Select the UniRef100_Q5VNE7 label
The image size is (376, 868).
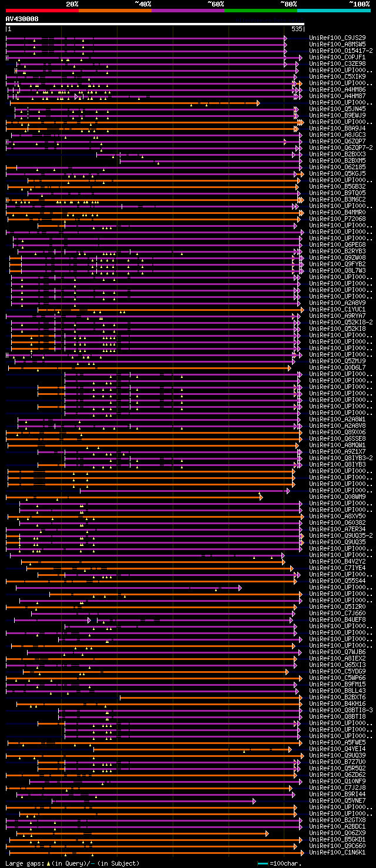337,800
